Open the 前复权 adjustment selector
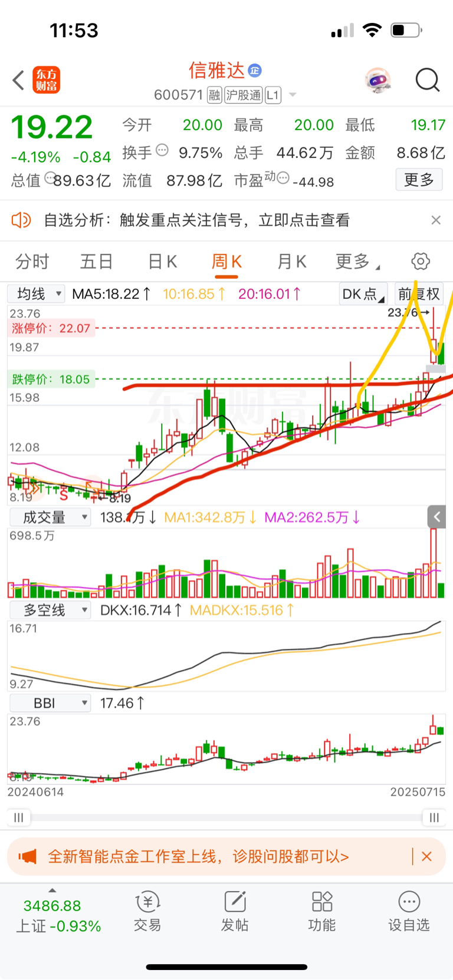The height and width of the screenshot is (980, 453). point(419,293)
